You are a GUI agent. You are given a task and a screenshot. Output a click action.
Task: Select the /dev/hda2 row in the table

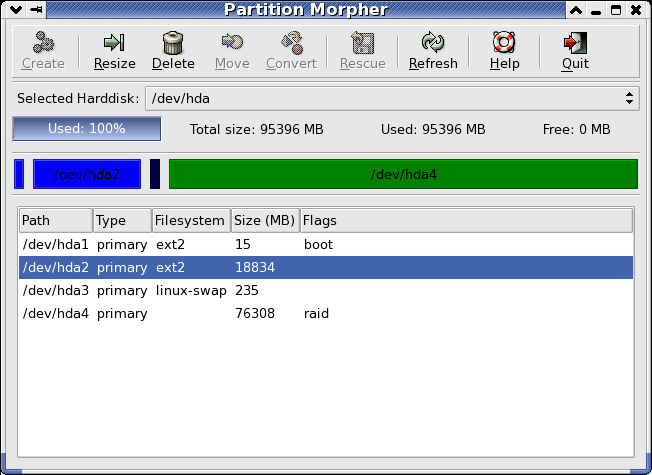[326, 267]
